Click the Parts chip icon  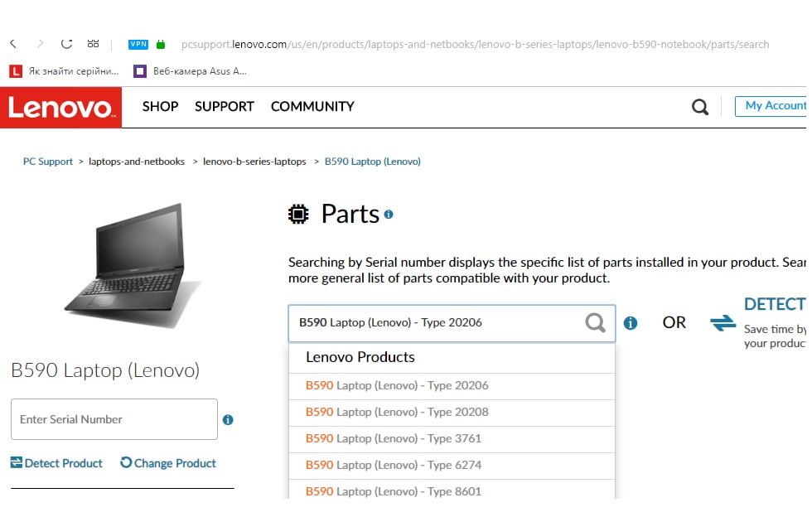point(298,214)
